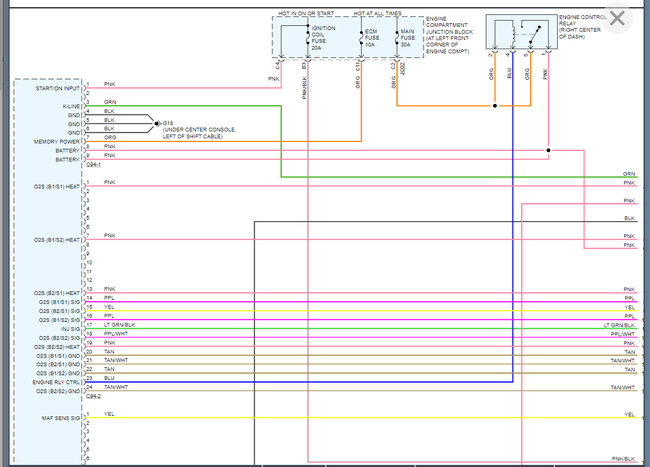The width and height of the screenshot is (650, 467).
Task: Select the ECM FUSE 10A label
Action: tap(372, 38)
